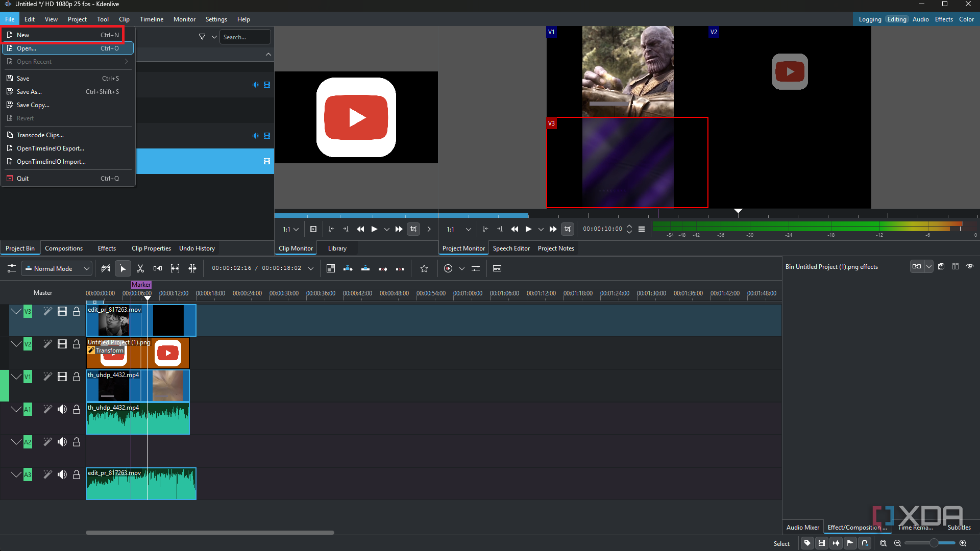
Task: Select the spacer tool
Action: (158, 269)
